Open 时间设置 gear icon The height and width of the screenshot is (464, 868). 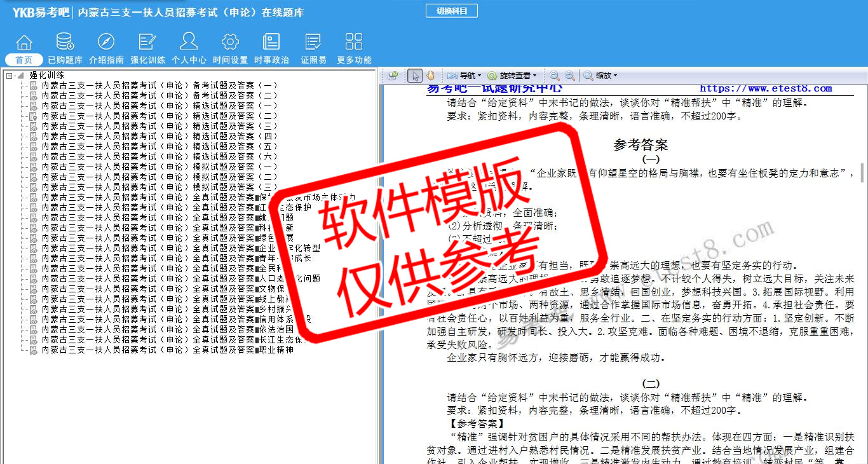click(230, 43)
